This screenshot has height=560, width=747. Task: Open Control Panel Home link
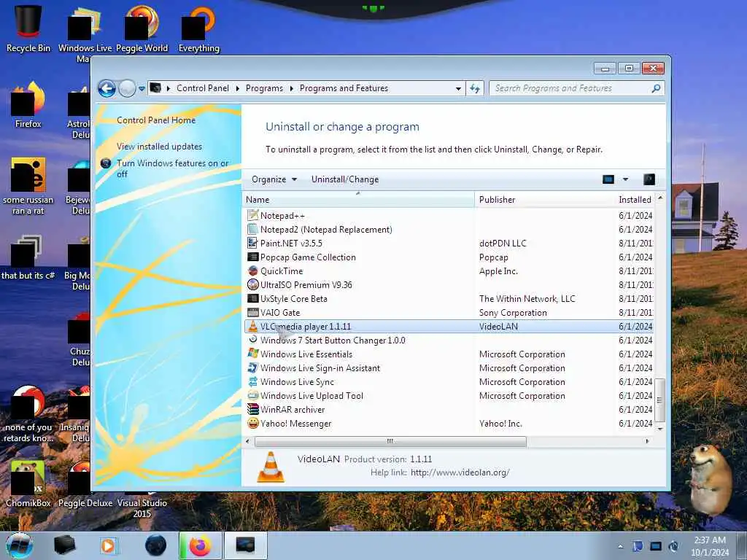pyautogui.click(x=156, y=120)
